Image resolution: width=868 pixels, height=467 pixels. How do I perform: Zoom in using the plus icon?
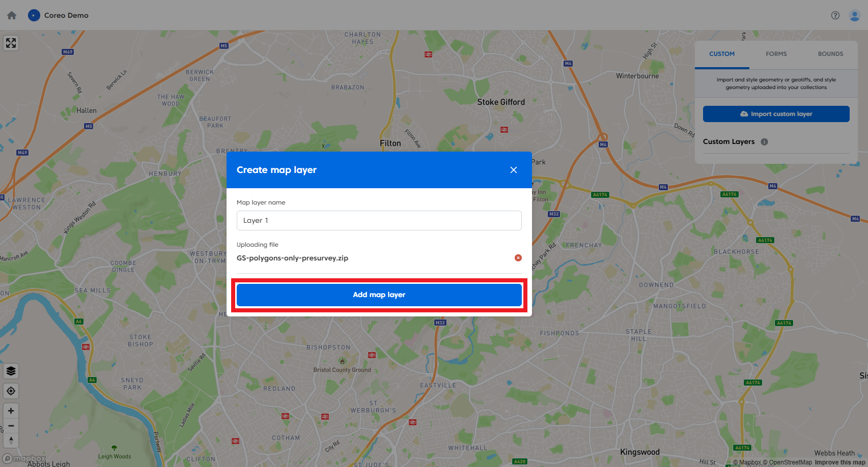[x=11, y=411]
